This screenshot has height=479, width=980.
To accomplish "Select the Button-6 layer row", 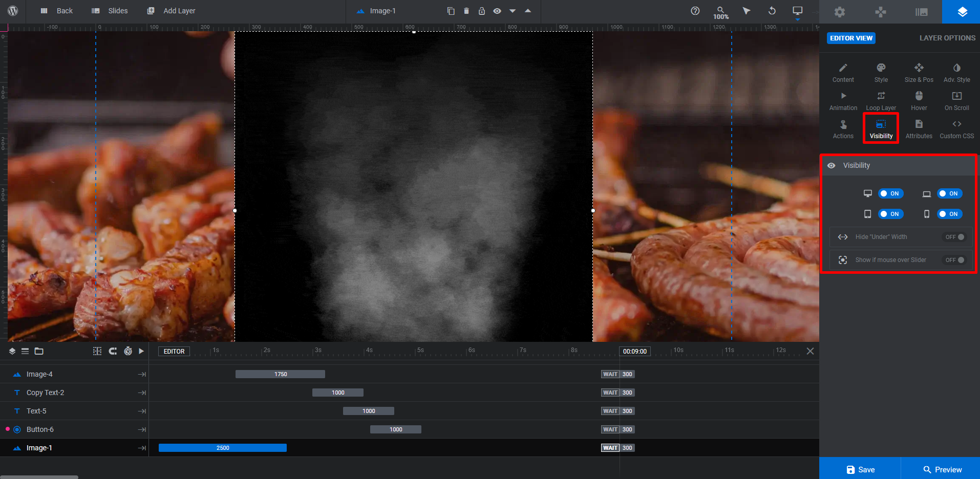I will point(74,429).
